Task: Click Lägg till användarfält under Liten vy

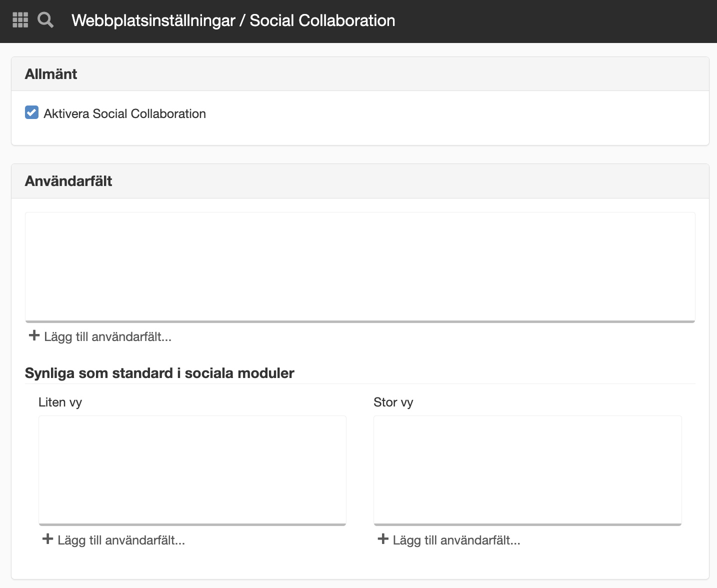Action: click(114, 540)
